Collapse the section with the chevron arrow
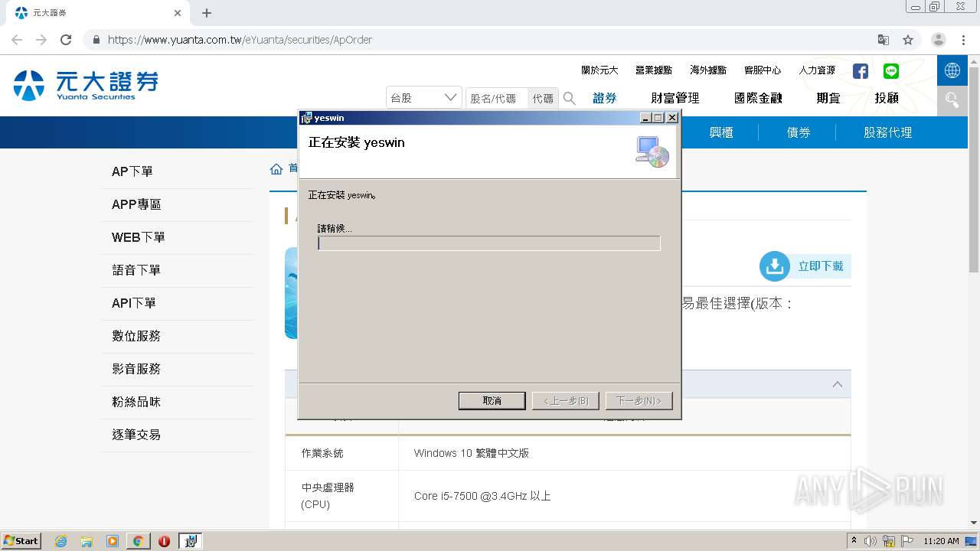 (837, 384)
